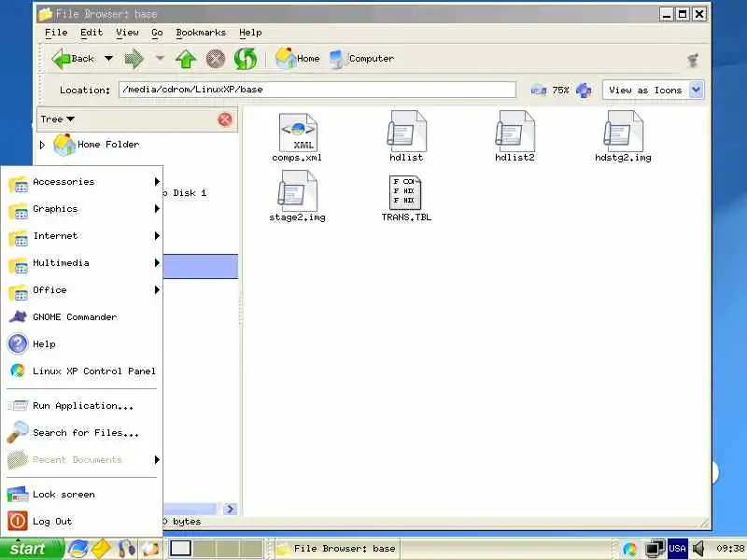The width and height of the screenshot is (747, 560).
Task: Close the Tree side pane
Action: coord(225,119)
